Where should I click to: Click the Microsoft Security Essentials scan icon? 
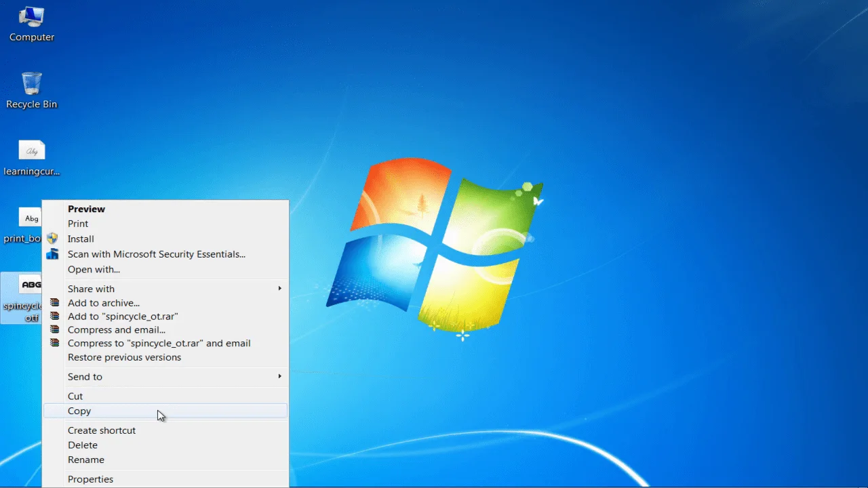52,254
